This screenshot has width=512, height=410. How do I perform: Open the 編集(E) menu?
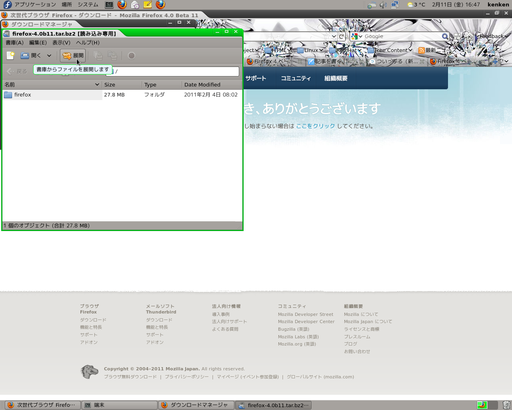[38, 43]
